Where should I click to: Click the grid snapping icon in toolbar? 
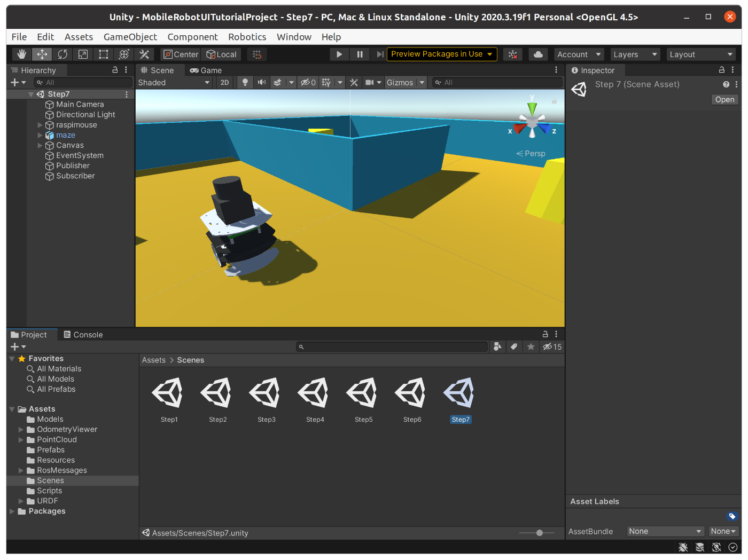coord(257,54)
